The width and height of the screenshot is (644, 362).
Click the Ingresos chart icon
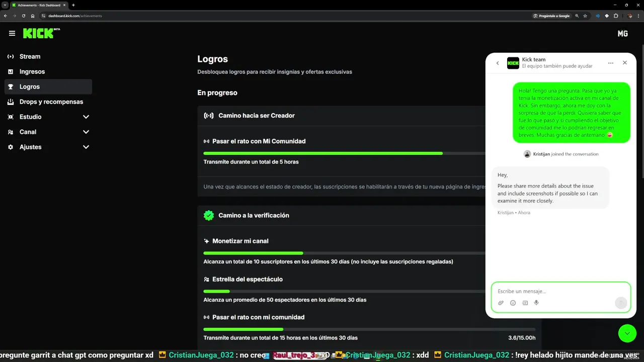pyautogui.click(x=11, y=71)
